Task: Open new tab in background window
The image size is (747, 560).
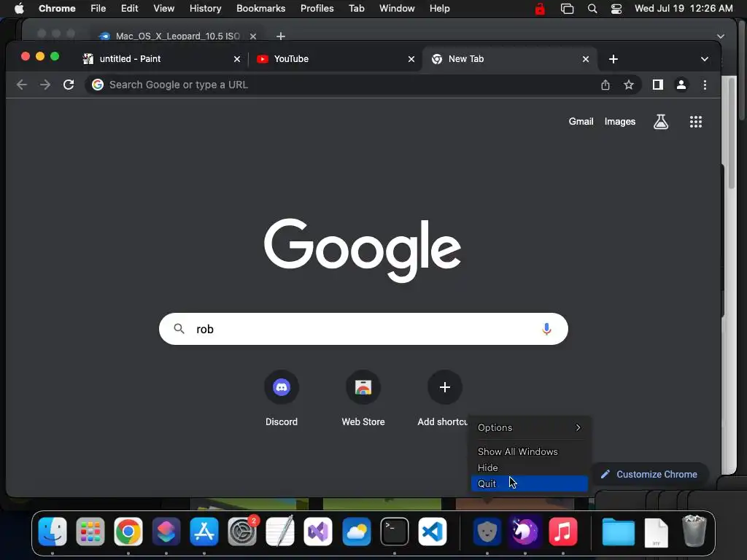Action: tap(281, 36)
